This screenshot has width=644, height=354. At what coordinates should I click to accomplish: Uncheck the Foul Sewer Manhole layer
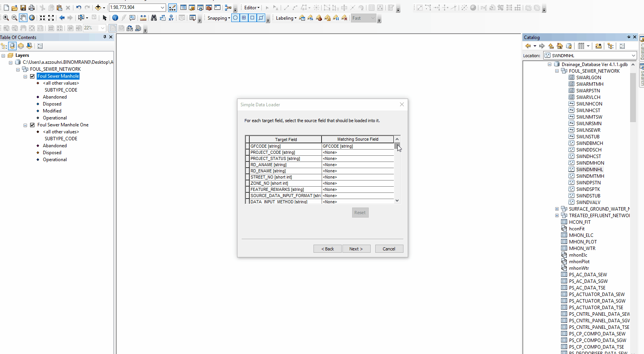pyautogui.click(x=32, y=76)
